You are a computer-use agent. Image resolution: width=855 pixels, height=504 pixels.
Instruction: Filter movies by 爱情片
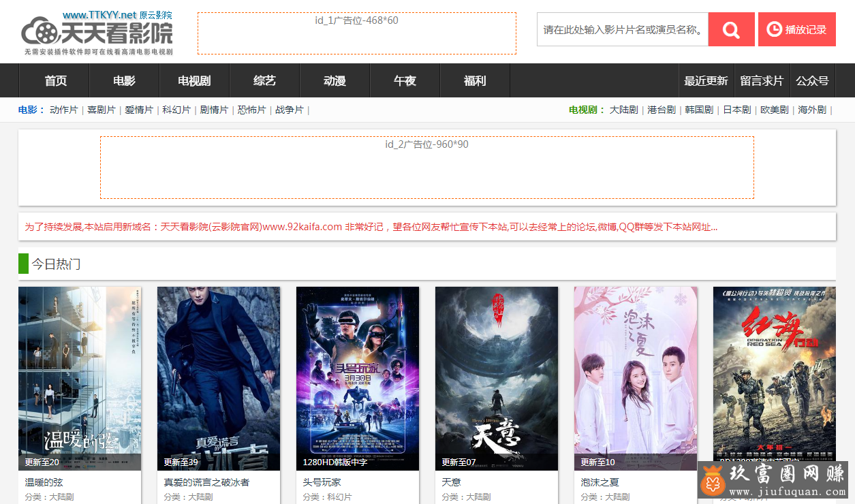click(139, 110)
